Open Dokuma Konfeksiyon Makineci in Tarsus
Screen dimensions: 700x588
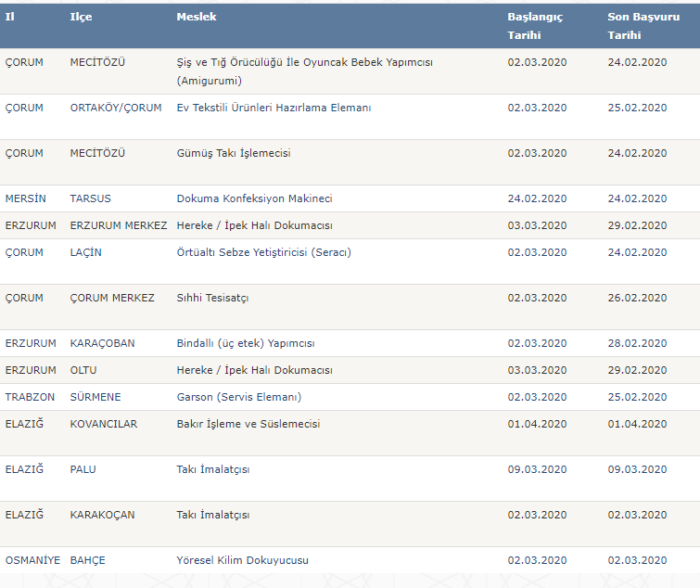[x=254, y=198]
